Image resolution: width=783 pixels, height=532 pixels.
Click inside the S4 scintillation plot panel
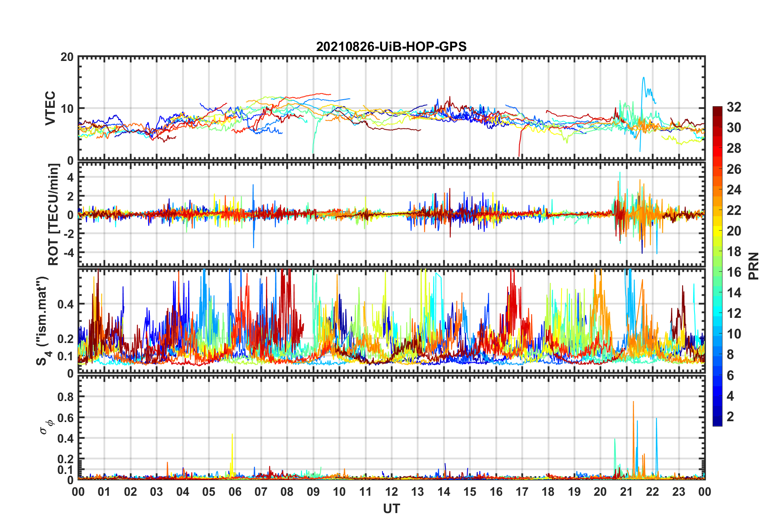click(x=391, y=321)
